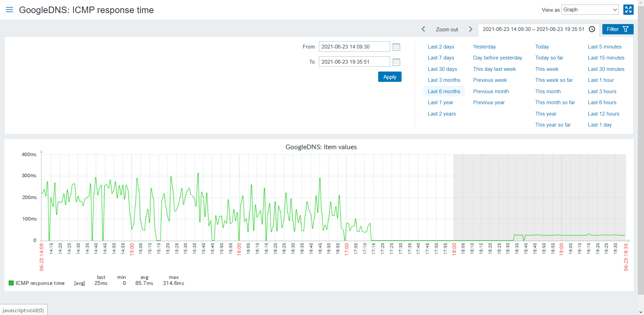Click the avg value 85.7ms in legend
Screen dimensions: 644x315
pos(144,283)
